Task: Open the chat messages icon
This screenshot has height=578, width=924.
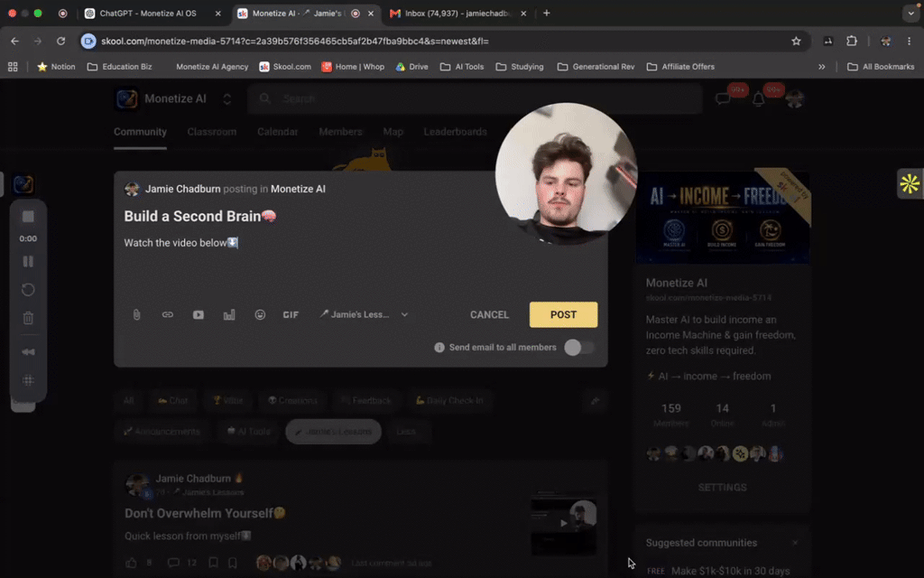Action: click(723, 99)
